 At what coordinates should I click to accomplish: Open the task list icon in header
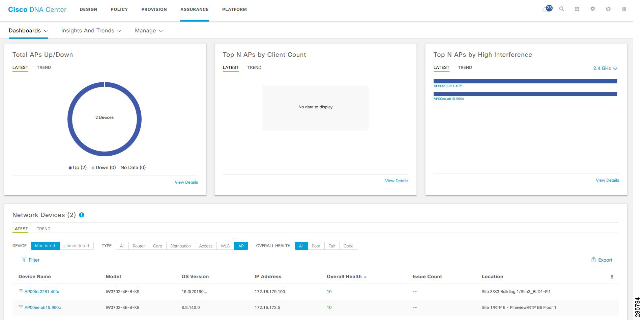624,9
